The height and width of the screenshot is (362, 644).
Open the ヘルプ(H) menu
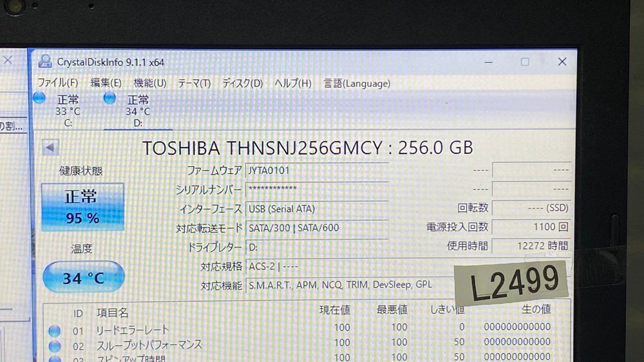293,83
